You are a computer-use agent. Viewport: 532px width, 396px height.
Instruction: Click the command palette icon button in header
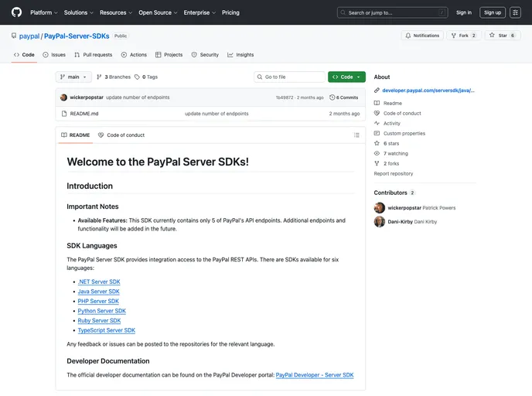515,12
